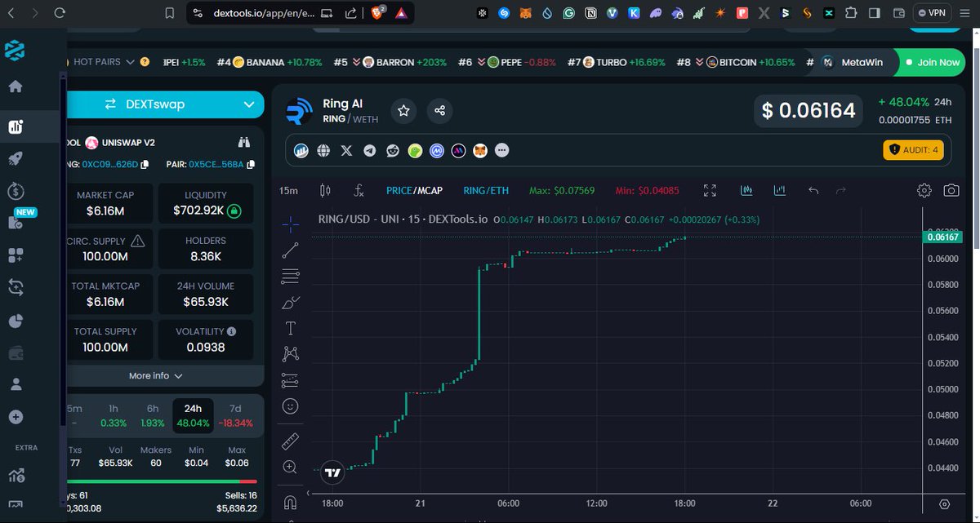Select the zoom in tool
Screen dimensions: 980x523
[290, 468]
